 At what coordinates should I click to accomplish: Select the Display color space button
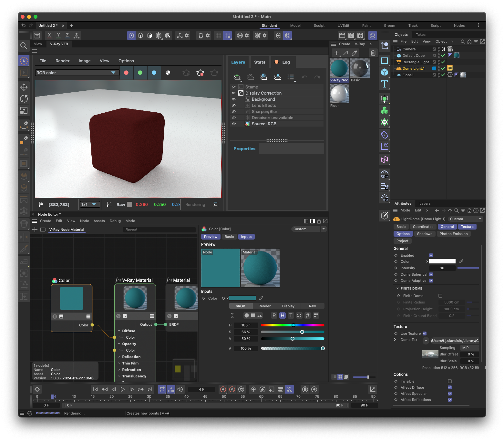click(288, 306)
